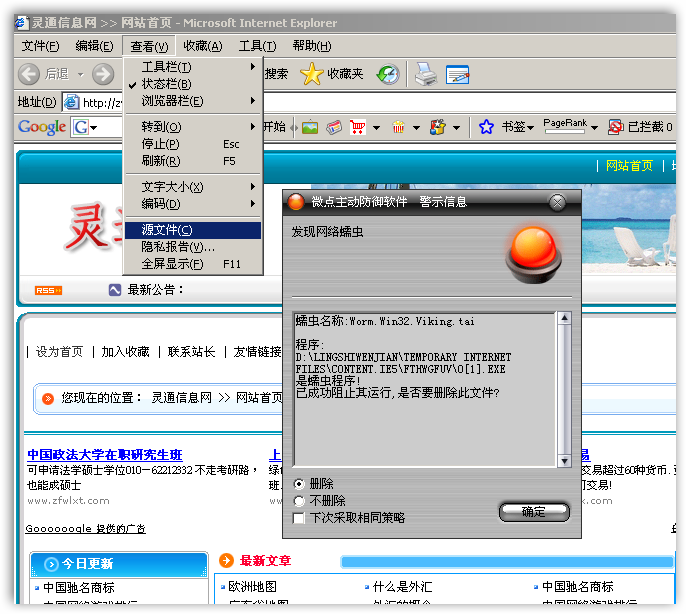Viewport: 687px width, 615px height.
Task: Check 下次采取相同策略 checkbox
Action: point(299,518)
